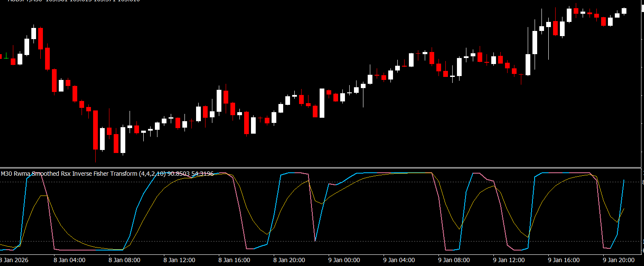This screenshot has width=644, height=266.
Task: Click the last white candle at far right
Action: 624,11
